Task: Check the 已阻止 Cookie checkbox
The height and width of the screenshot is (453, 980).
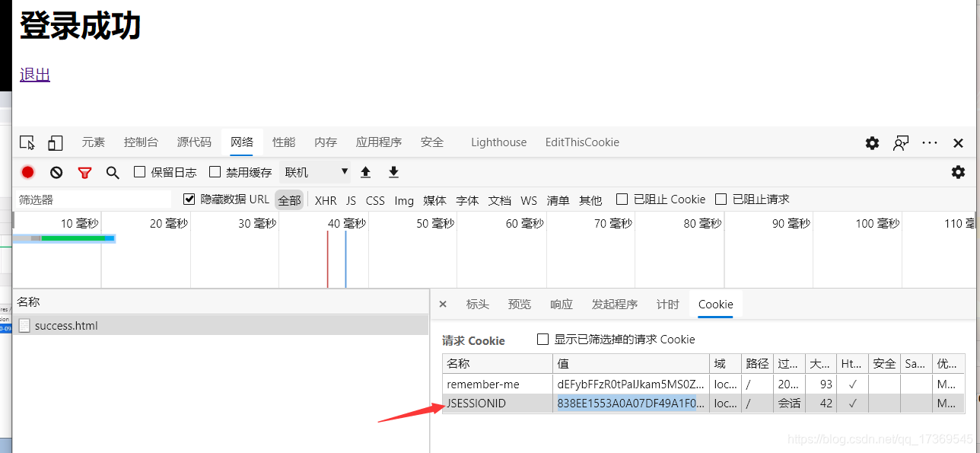Action: pos(622,199)
